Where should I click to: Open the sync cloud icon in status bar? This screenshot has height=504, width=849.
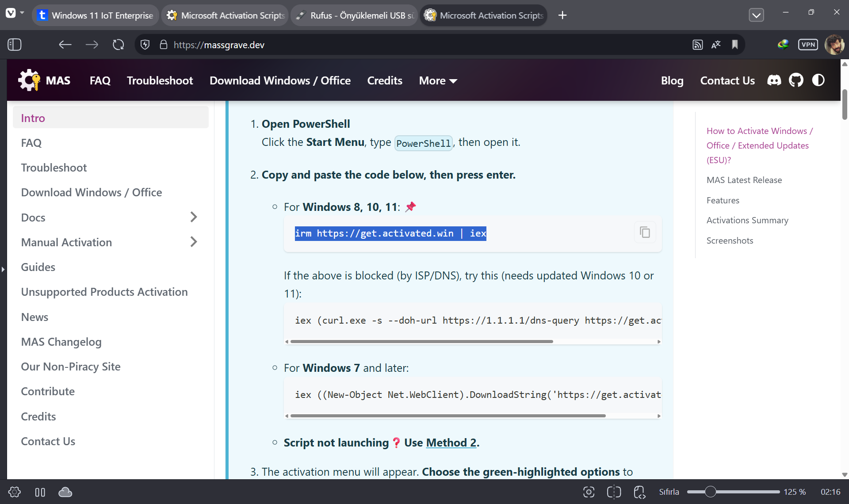point(65,492)
